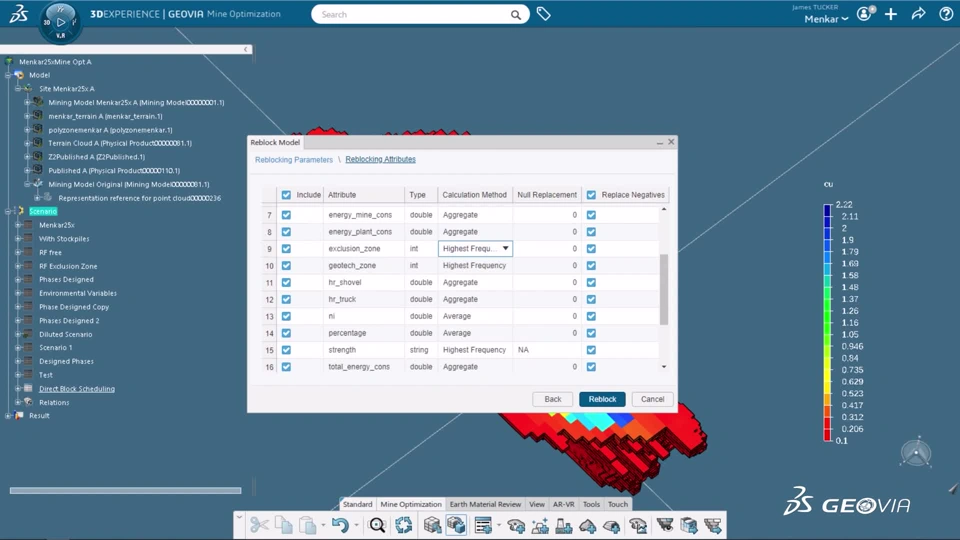
Task: Collapse the side panel arrow
Action: coord(246,49)
